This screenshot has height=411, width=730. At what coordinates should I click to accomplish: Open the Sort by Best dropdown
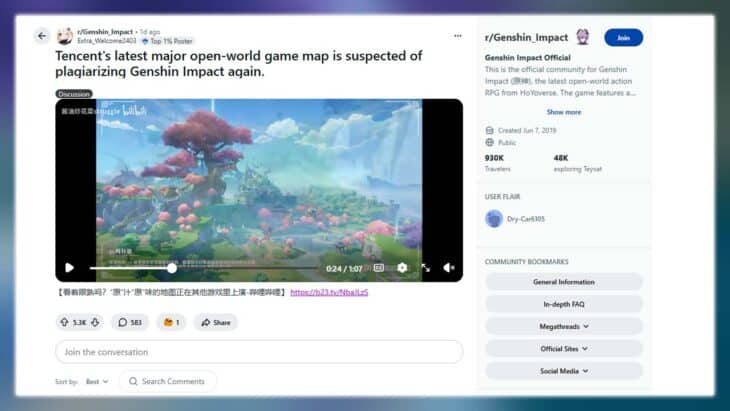pos(97,381)
